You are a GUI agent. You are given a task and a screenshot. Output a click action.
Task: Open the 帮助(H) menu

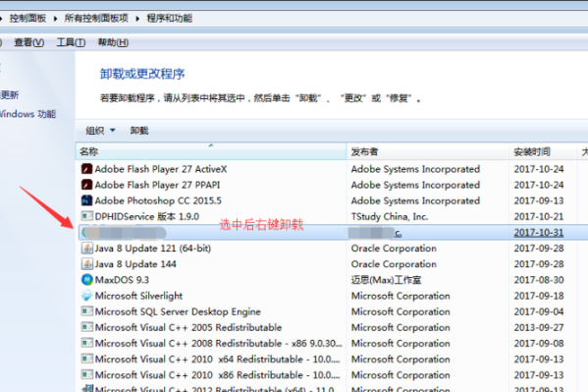click(113, 42)
